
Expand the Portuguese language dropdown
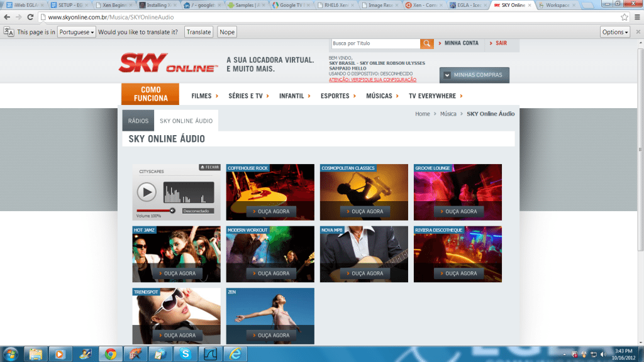77,32
